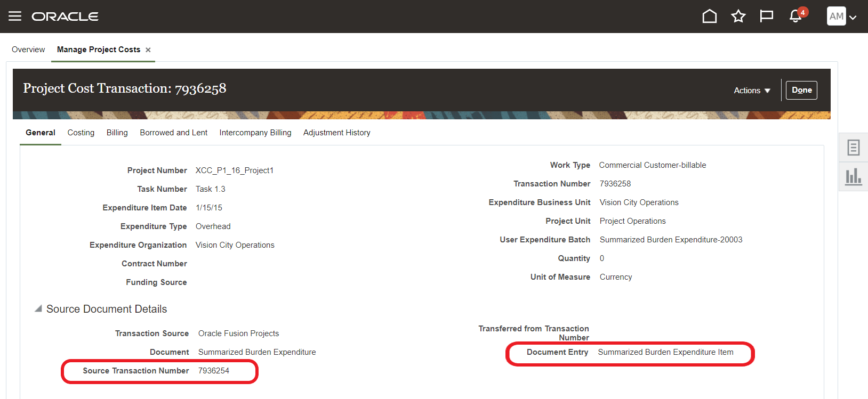The height and width of the screenshot is (399, 868).
Task: Expand the user menu chevron
Action: coord(853,17)
